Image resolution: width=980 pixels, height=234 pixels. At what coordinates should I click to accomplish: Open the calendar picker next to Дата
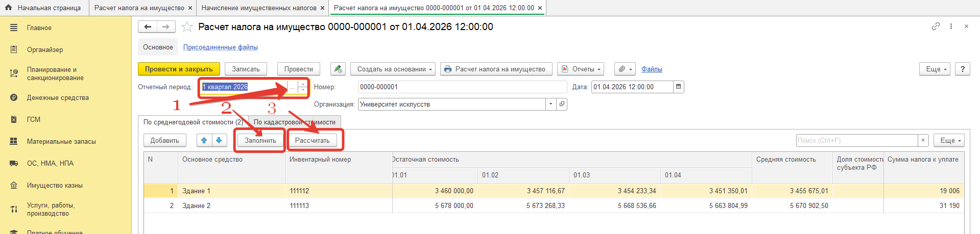[678, 87]
